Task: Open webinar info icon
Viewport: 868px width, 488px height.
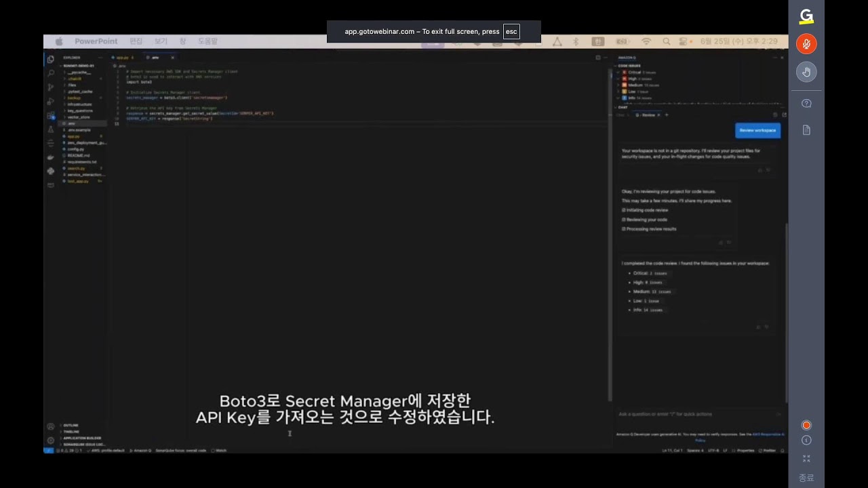Action: (x=806, y=440)
